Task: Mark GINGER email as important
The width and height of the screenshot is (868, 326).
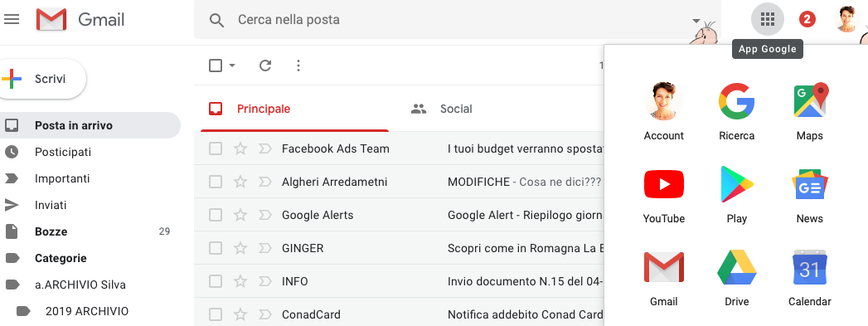Action: 265,248
